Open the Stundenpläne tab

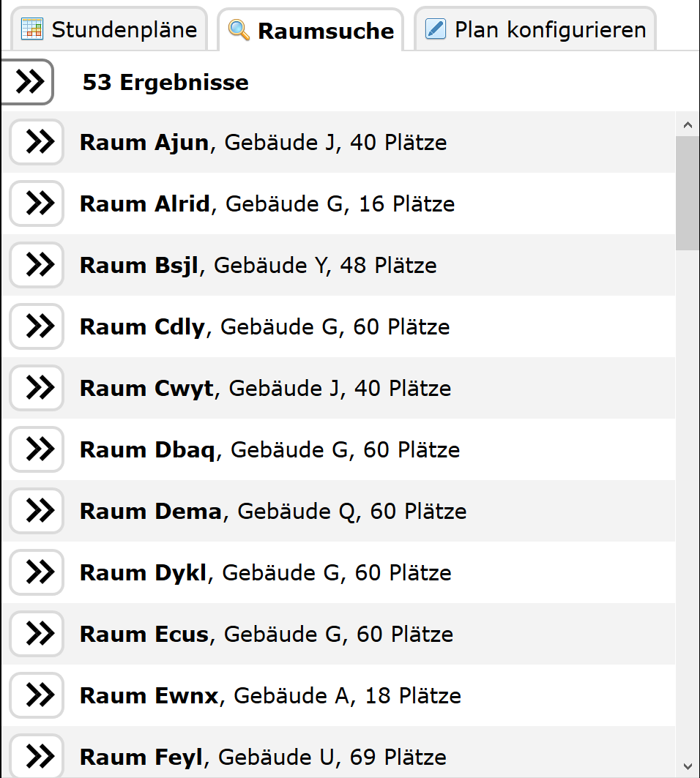click(x=110, y=30)
